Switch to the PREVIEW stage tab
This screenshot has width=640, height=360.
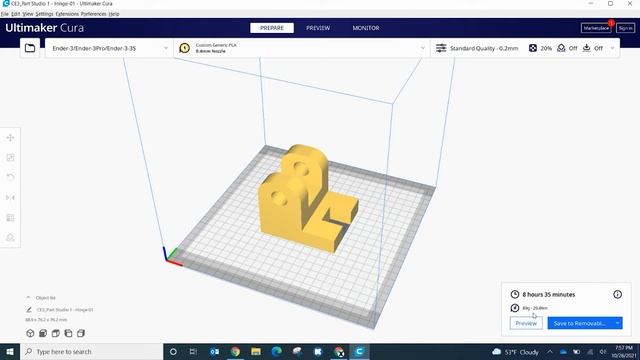pyautogui.click(x=318, y=28)
